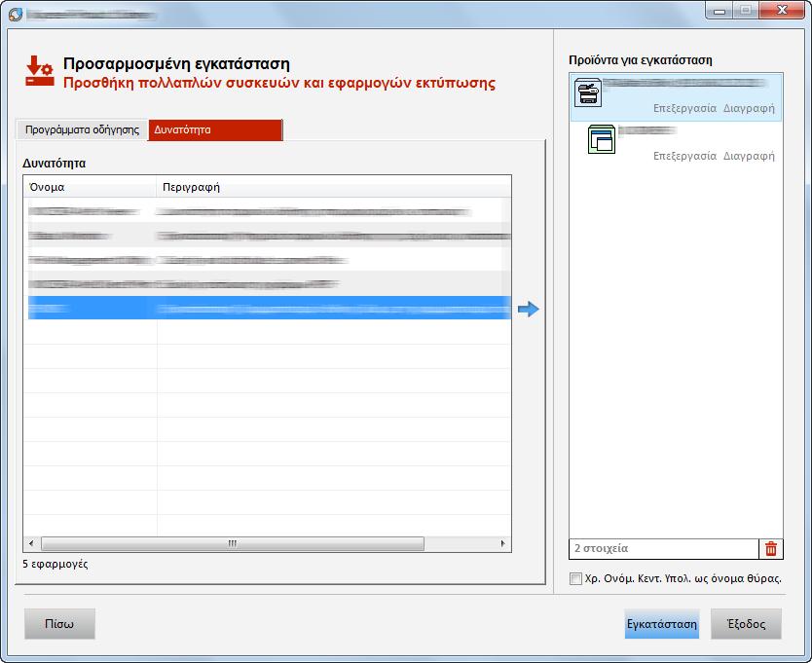The height and width of the screenshot is (663, 812).
Task: Click Επεξεργασία for the printer item
Action: [684, 108]
